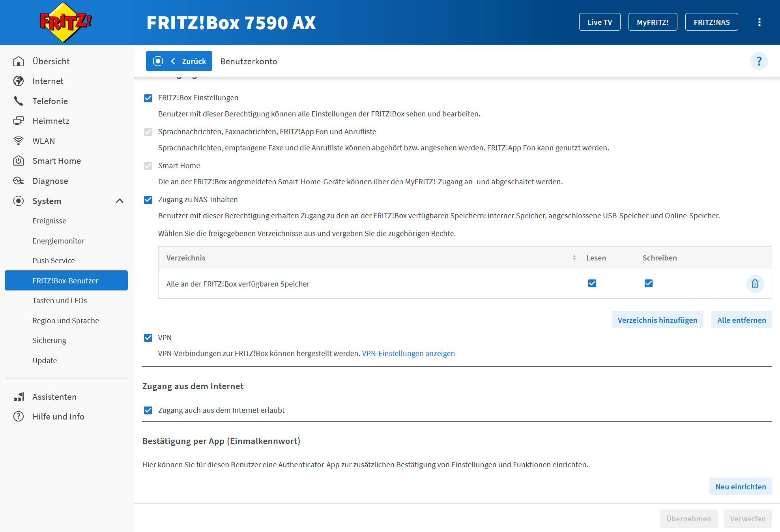780x532 pixels.
Task: Toggle 'Zugang auch aus dem Internet erlaubt'
Action: point(148,410)
